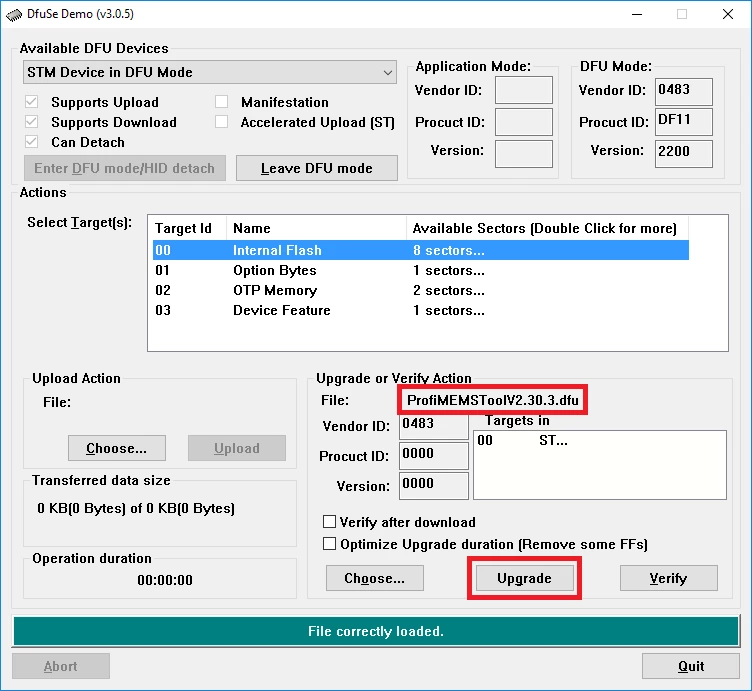The height and width of the screenshot is (691, 752).
Task: Click the Abort button
Action: (x=61, y=666)
